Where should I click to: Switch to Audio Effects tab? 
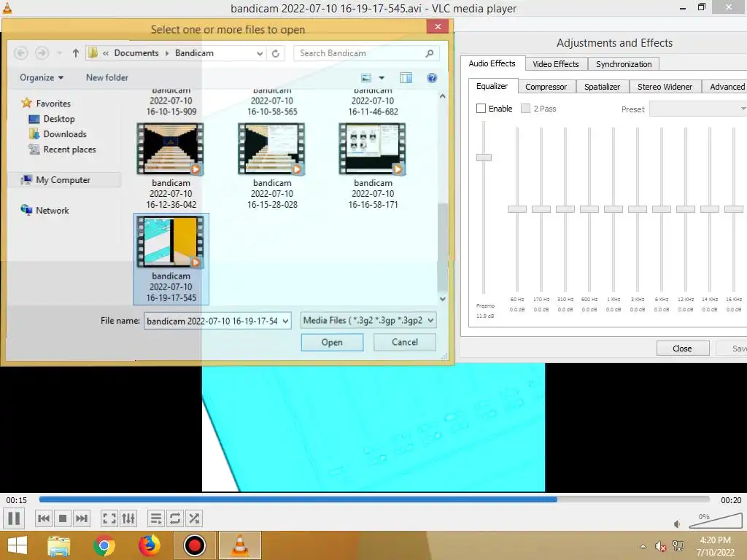(x=492, y=63)
